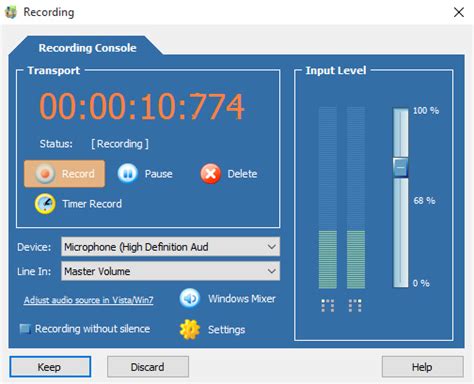The width and height of the screenshot is (474, 384).
Task: Select the Recording Console tab
Action: click(87, 48)
